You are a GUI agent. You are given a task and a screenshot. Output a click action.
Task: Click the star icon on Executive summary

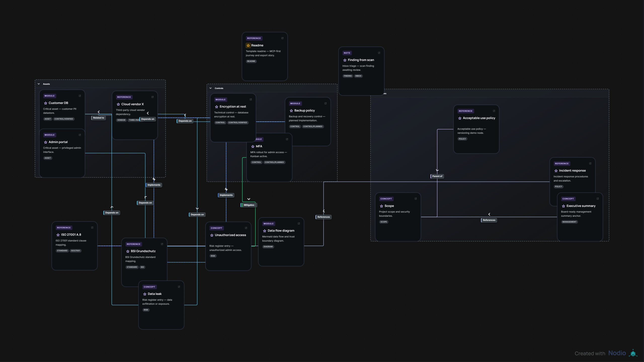[x=563, y=206]
